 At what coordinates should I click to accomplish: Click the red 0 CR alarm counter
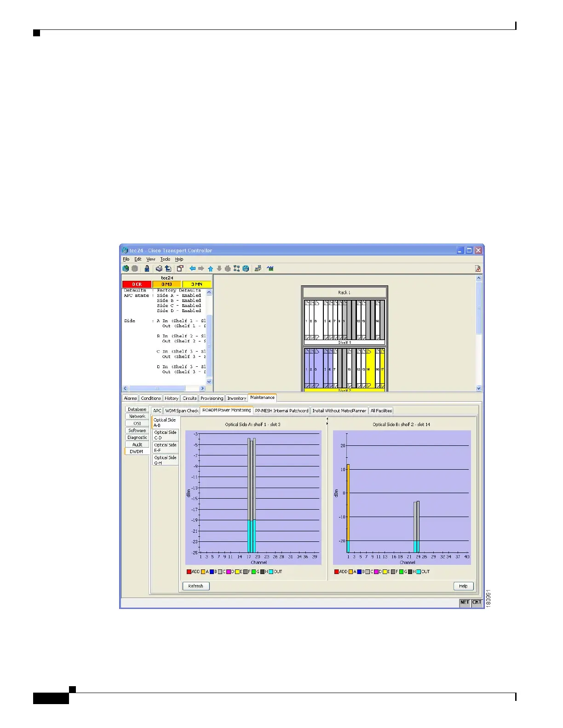[137, 284]
